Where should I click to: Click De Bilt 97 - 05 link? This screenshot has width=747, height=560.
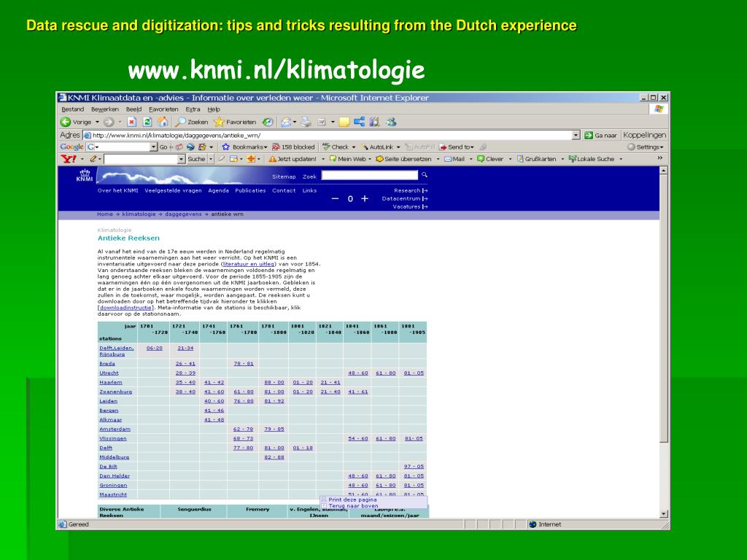click(x=414, y=467)
